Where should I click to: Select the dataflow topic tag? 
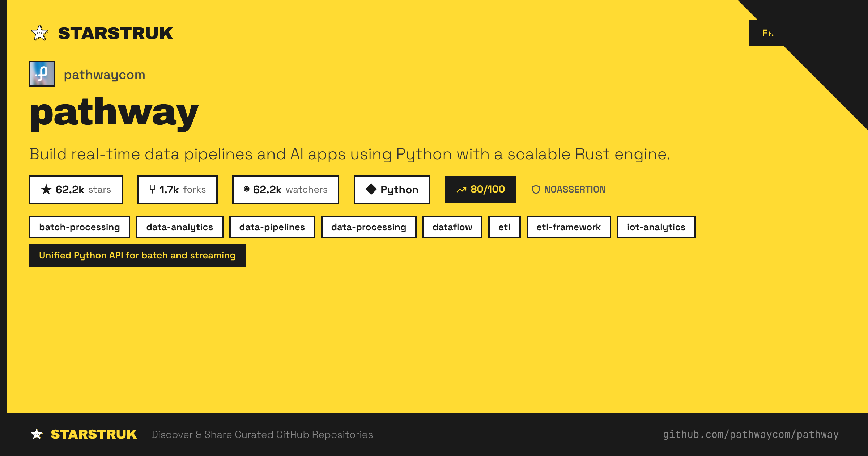(452, 227)
